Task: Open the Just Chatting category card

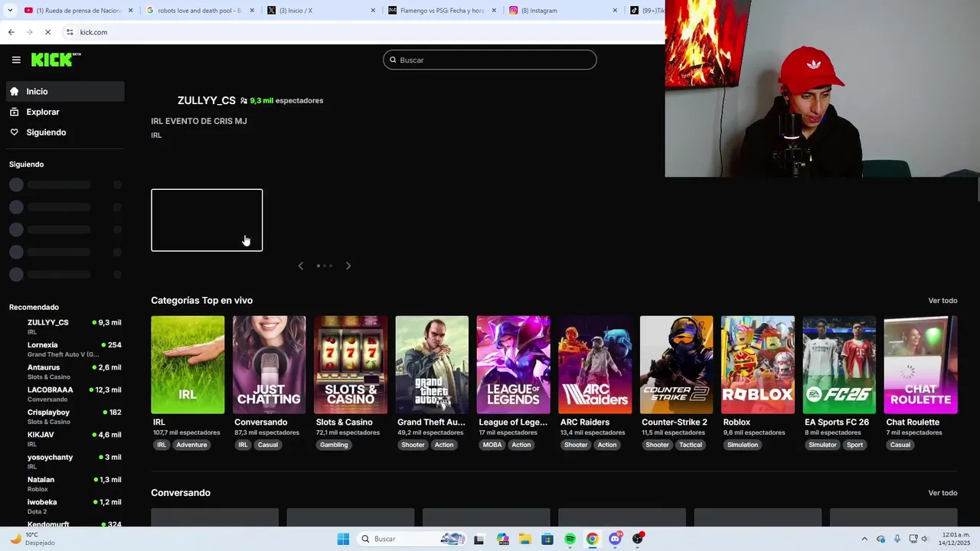Action: click(x=269, y=365)
